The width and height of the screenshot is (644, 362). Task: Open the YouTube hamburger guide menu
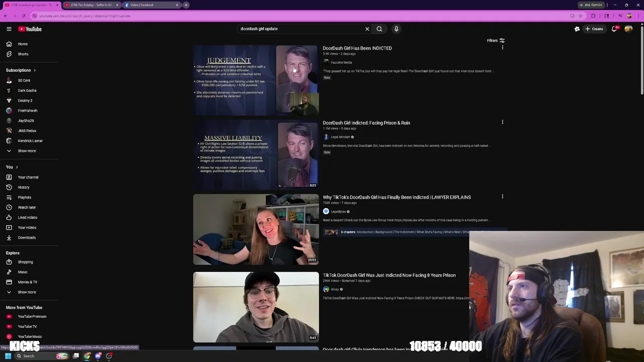pyautogui.click(x=9, y=29)
